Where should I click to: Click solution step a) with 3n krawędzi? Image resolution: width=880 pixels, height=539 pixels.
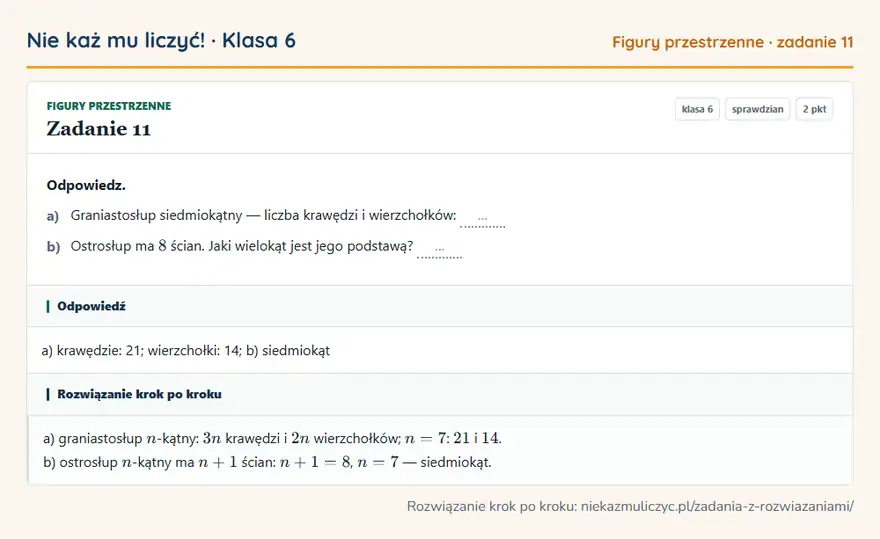pos(272,438)
